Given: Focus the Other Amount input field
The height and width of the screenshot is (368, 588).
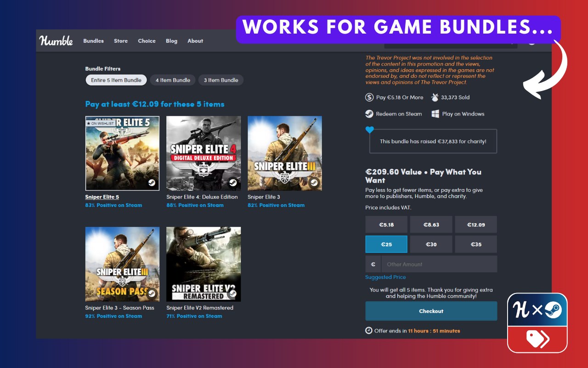Looking at the screenshot, I should (x=439, y=264).
